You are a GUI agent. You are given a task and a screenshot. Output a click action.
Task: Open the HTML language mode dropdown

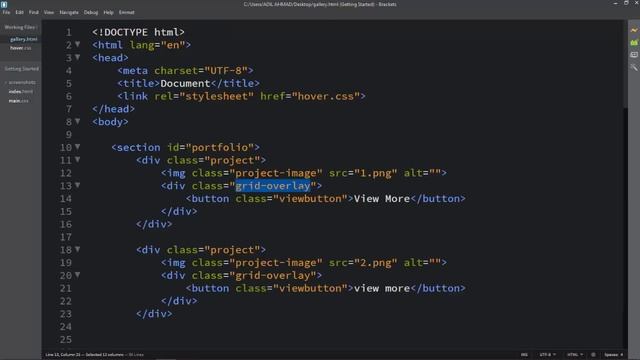click(575, 355)
